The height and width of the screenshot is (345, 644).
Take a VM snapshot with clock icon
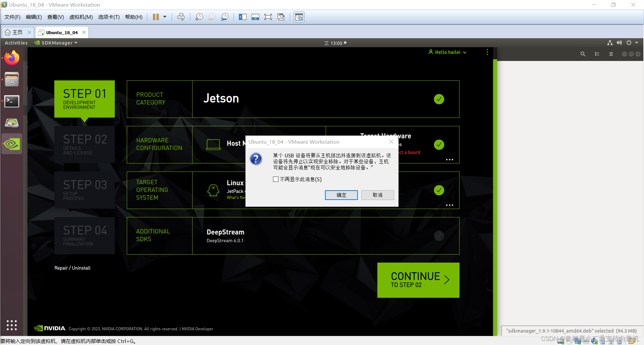199,17
